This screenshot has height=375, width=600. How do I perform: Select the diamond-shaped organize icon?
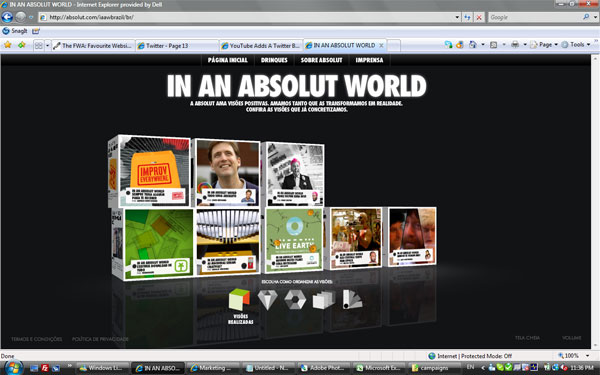point(267,300)
